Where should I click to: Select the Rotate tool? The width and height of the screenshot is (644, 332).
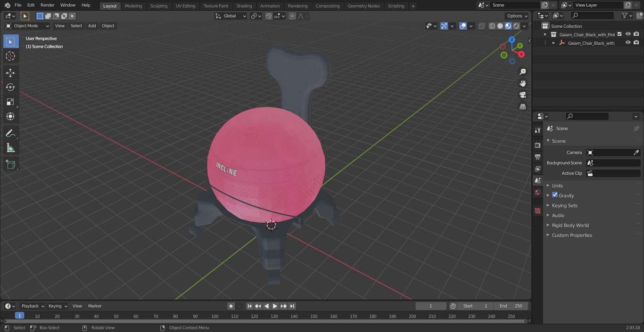click(x=10, y=87)
